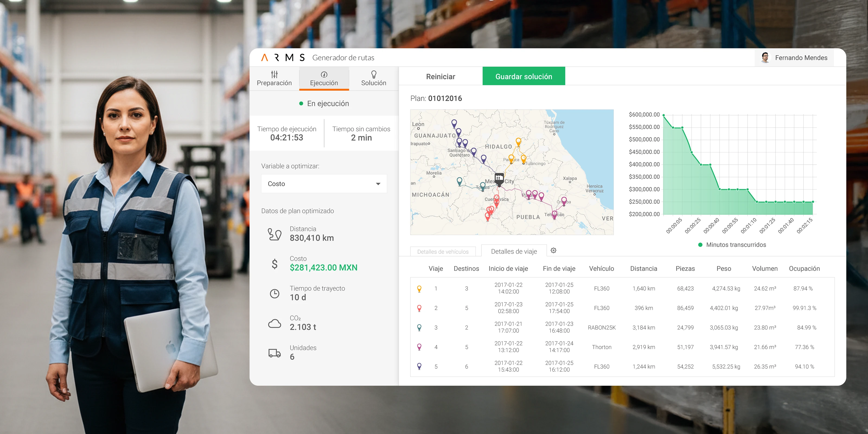
Task: Click the teal pin icon for trip 3
Action: tap(419, 327)
